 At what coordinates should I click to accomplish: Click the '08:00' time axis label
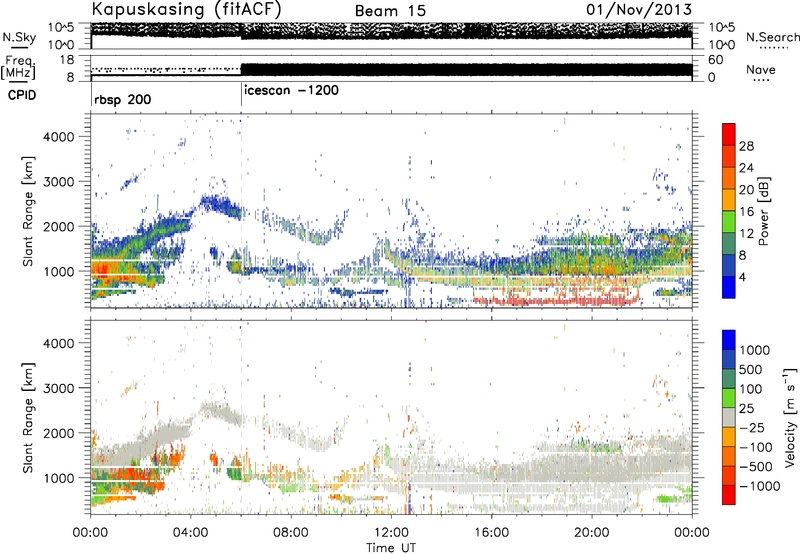(291, 533)
